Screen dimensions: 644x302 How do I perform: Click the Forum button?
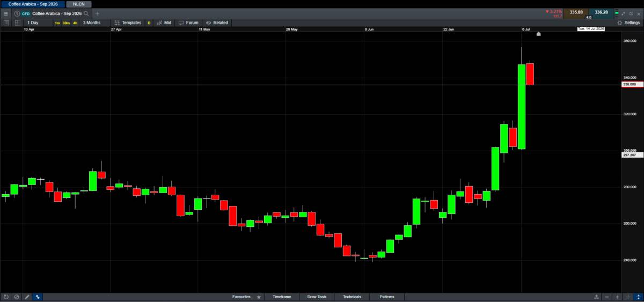point(188,23)
